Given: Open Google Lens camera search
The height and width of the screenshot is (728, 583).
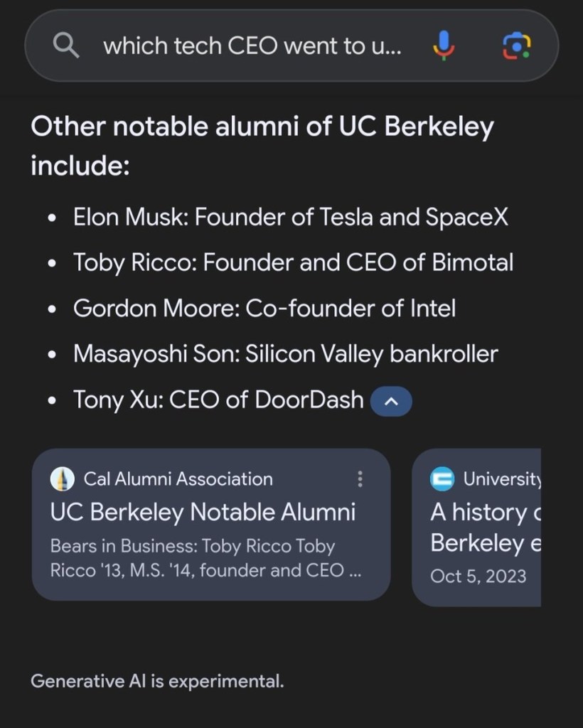Looking at the screenshot, I should pyautogui.click(x=516, y=46).
